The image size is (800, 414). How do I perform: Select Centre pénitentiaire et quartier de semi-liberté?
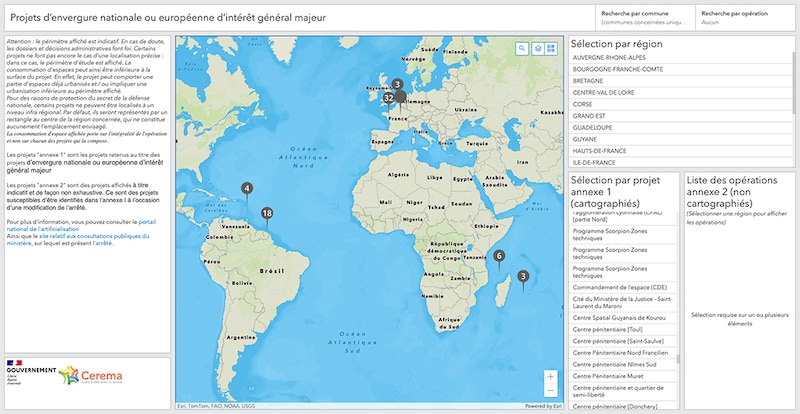(622, 392)
